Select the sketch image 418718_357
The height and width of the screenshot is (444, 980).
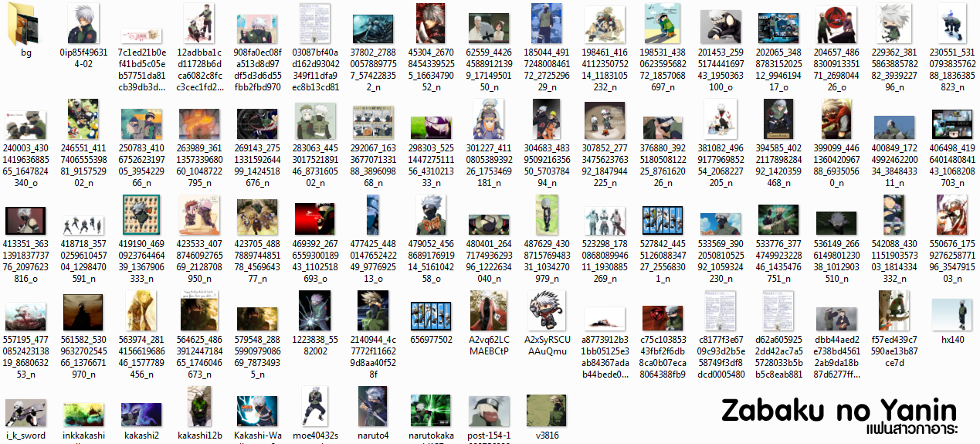point(83,225)
